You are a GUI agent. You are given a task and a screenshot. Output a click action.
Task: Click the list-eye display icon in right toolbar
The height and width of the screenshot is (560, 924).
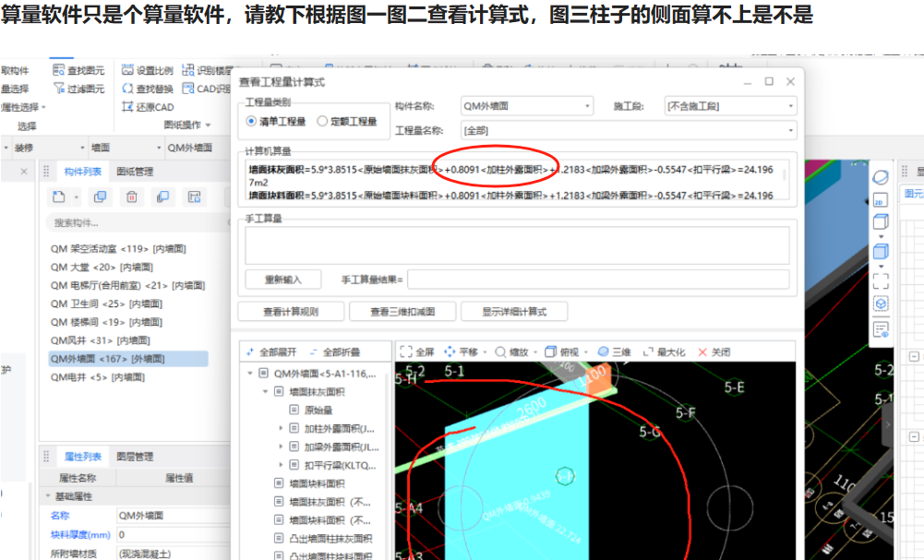(x=881, y=329)
